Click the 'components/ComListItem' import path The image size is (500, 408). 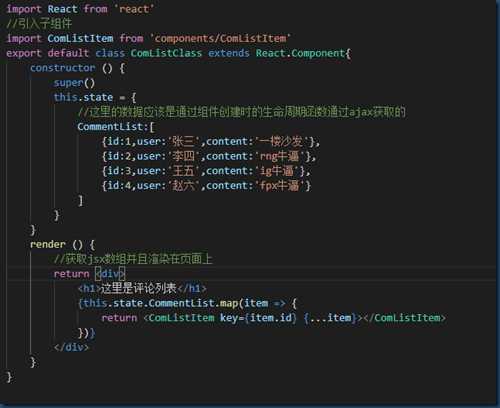(220, 38)
